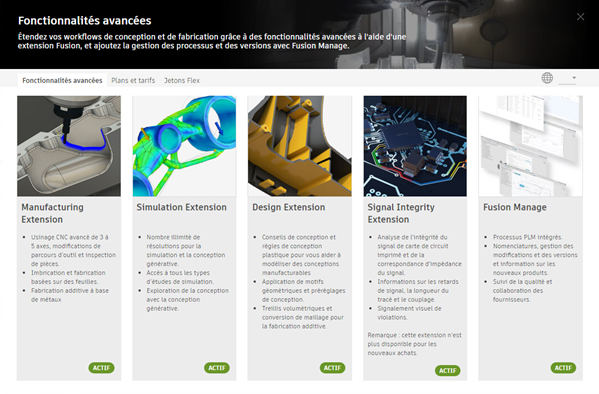Click ACTIF badge on Signal Integrity card
This screenshot has width=599, height=394.
click(x=447, y=370)
